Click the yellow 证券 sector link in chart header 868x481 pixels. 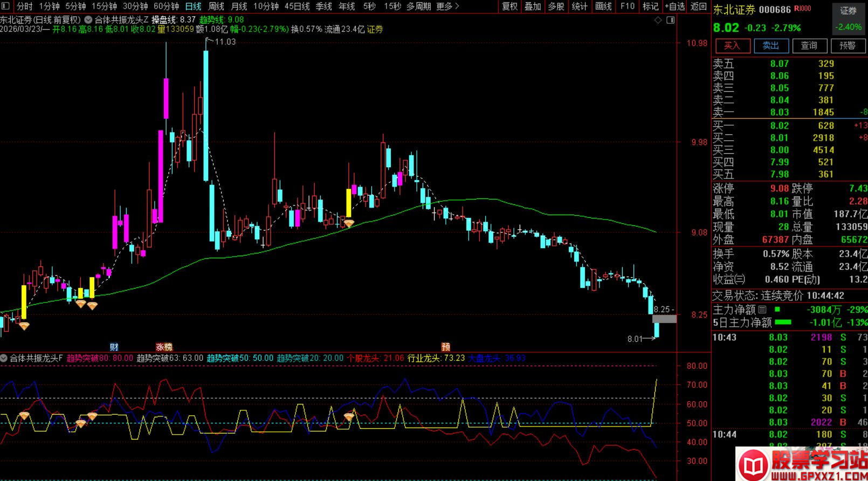click(x=375, y=29)
